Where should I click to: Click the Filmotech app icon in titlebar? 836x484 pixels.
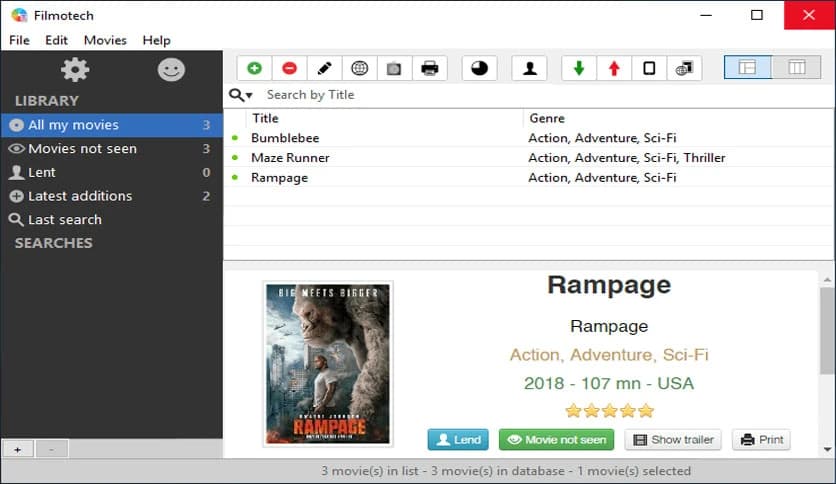click(x=19, y=15)
